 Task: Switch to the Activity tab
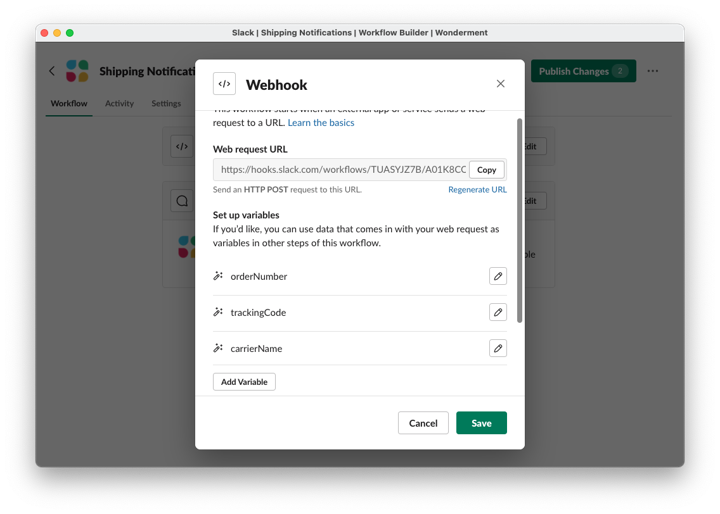pos(119,103)
